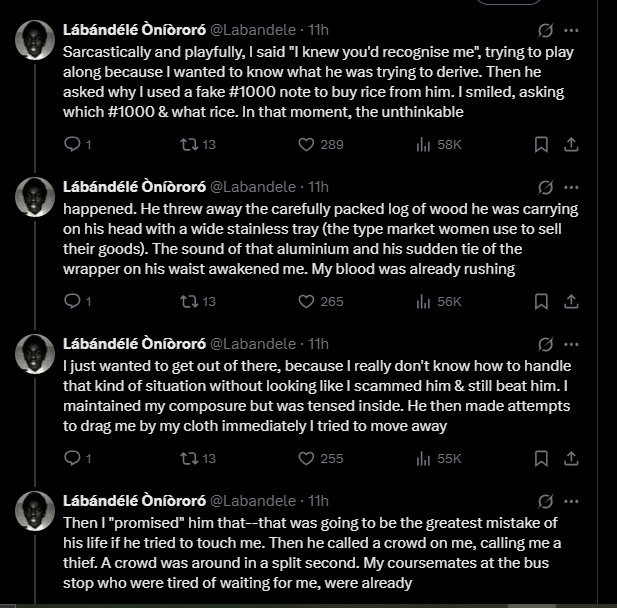
Task: Retweet the post about fake #1000 note
Action: pos(186,145)
